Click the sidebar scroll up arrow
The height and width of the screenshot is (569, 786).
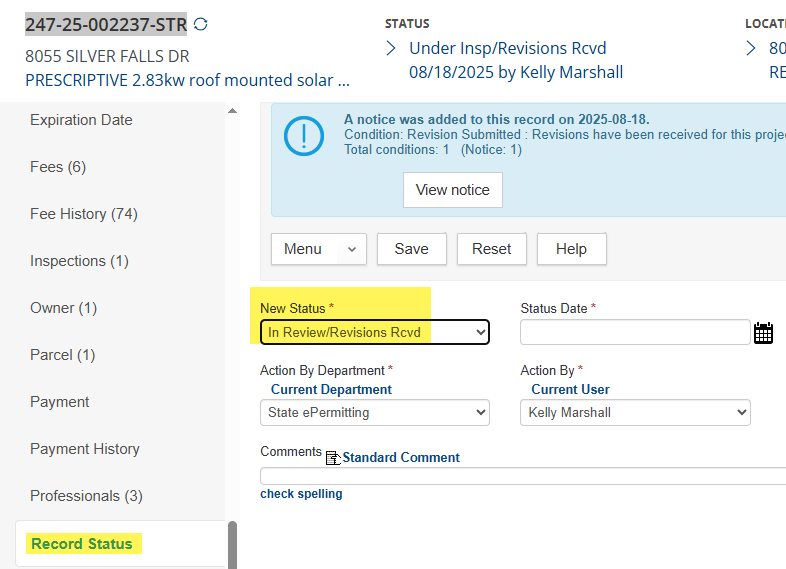[x=233, y=111]
